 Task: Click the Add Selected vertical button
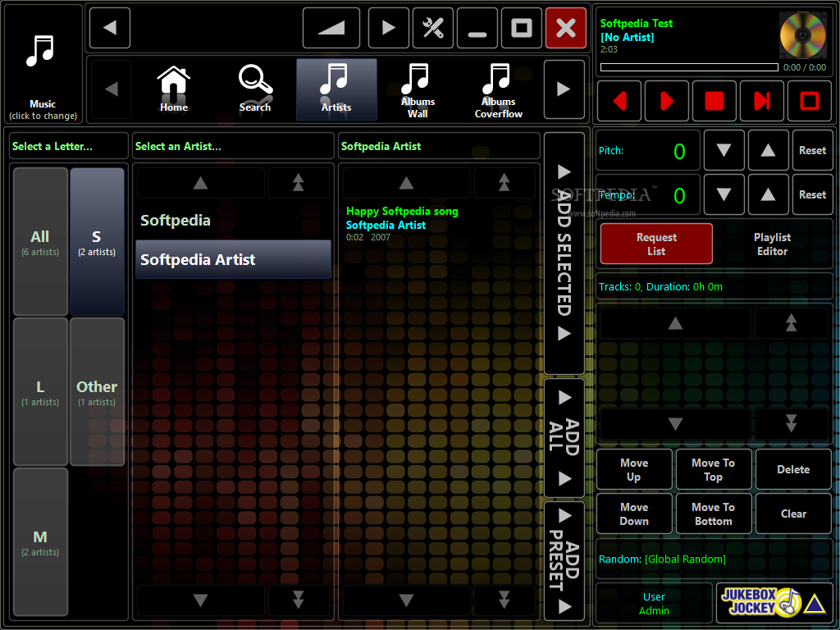pyautogui.click(x=564, y=253)
